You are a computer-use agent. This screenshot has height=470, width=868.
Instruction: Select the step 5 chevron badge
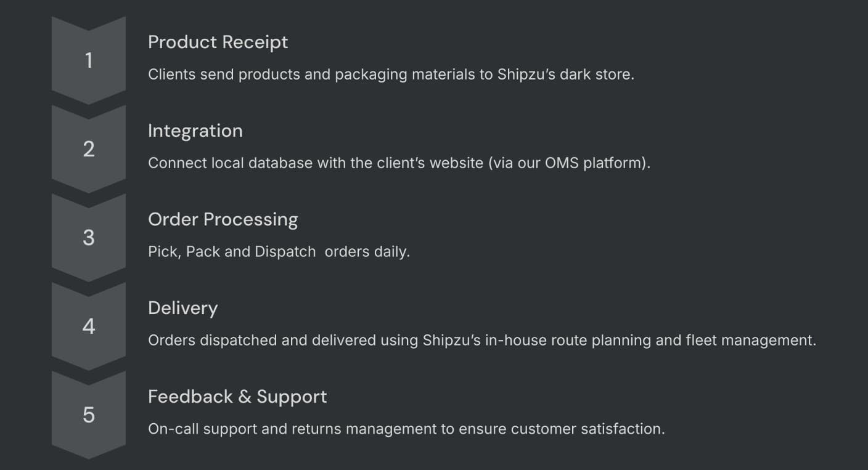click(89, 415)
